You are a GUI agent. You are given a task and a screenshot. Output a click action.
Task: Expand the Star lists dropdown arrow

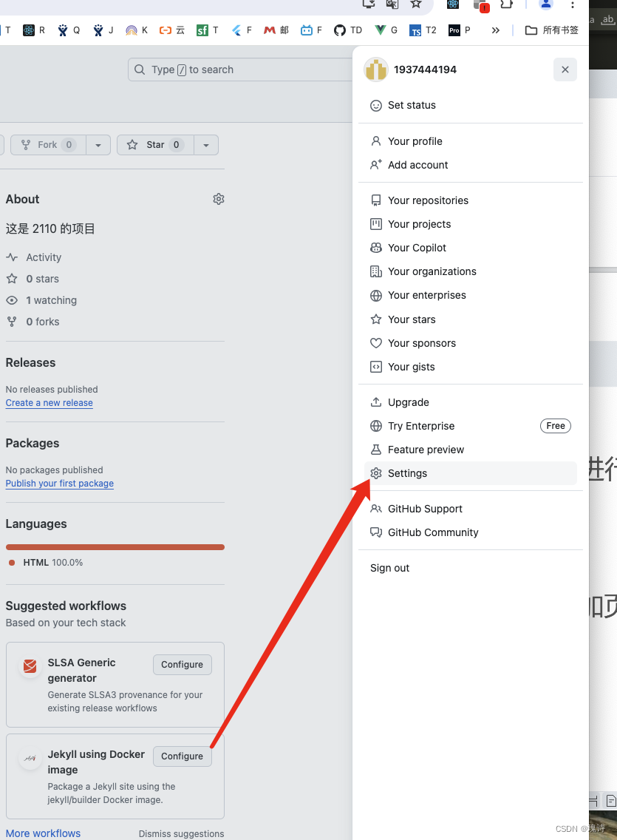tap(206, 145)
